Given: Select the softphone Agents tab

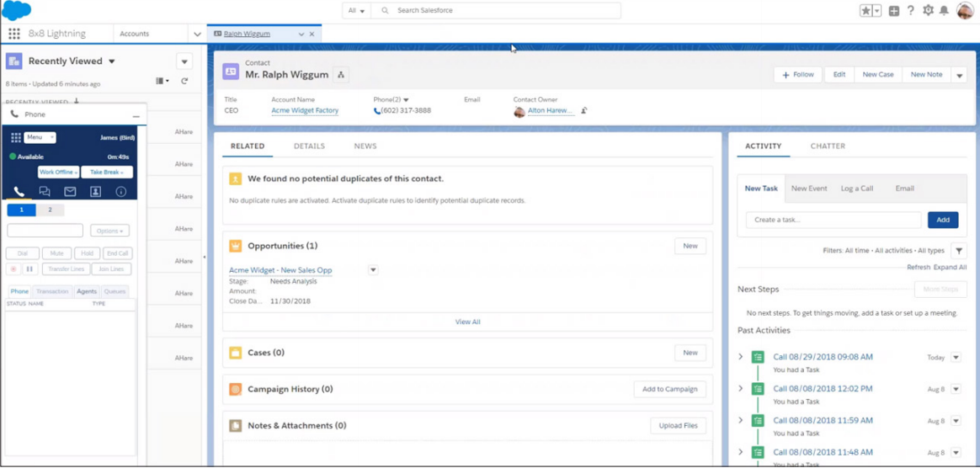Looking at the screenshot, I should tap(86, 291).
